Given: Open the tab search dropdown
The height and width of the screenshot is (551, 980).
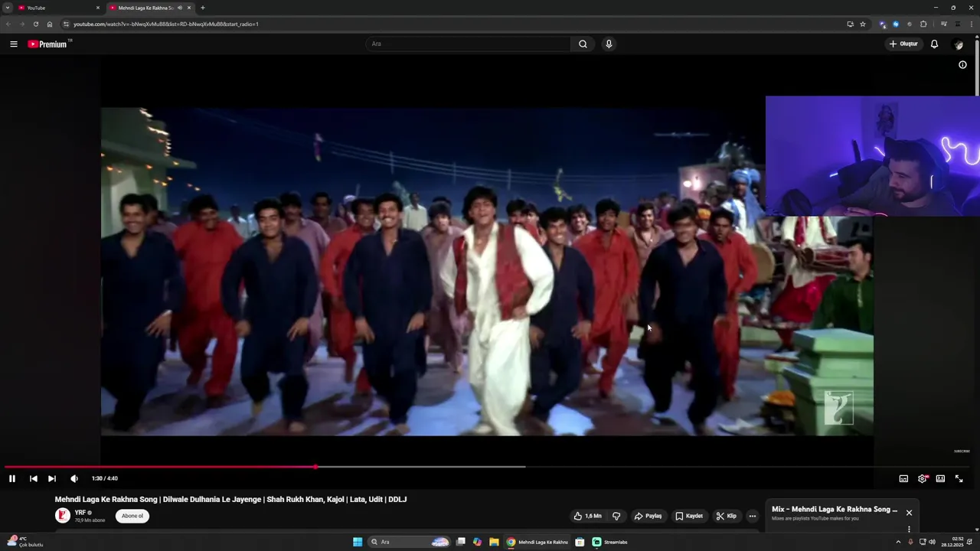Looking at the screenshot, I should [8, 8].
